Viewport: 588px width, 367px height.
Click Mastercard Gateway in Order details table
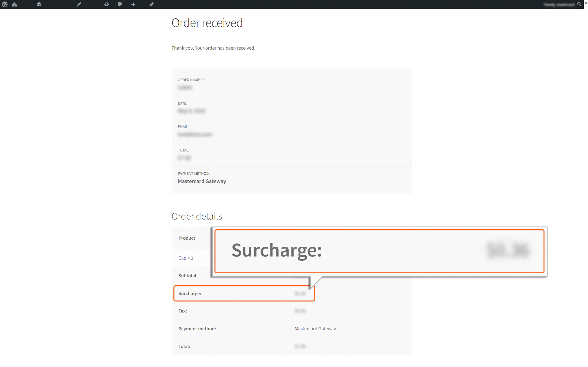point(315,329)
